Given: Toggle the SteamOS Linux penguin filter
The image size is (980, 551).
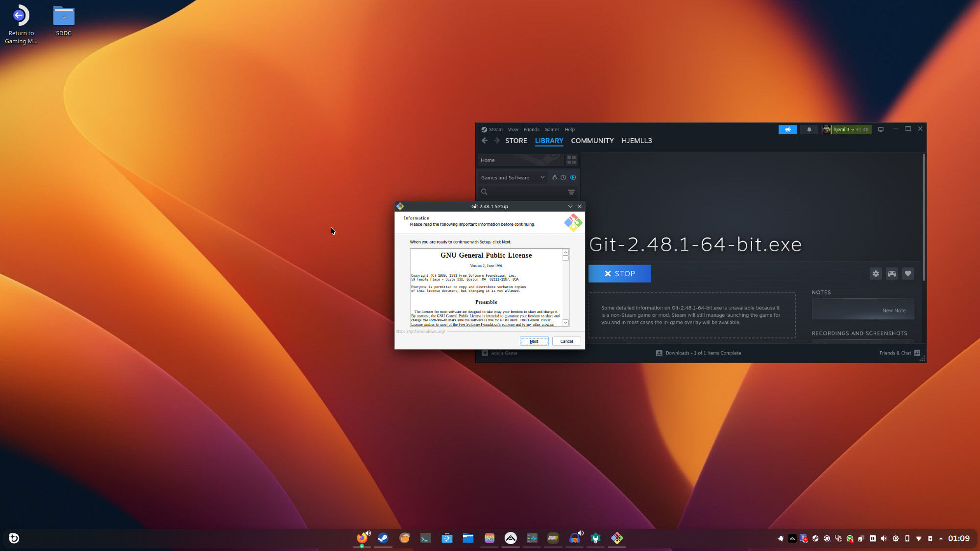Looking at the screenshot, I should (x=555, y=178).
